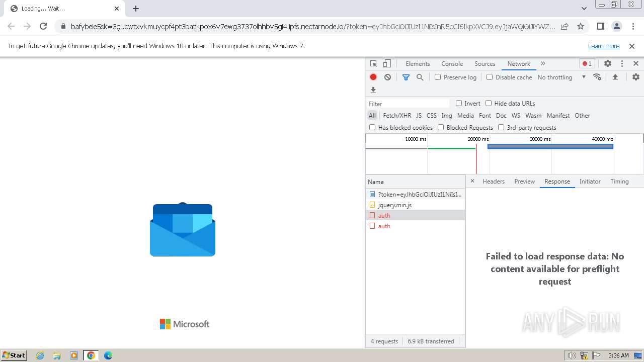
Task: Check 3rd-party requests
Action: (501, 127)
